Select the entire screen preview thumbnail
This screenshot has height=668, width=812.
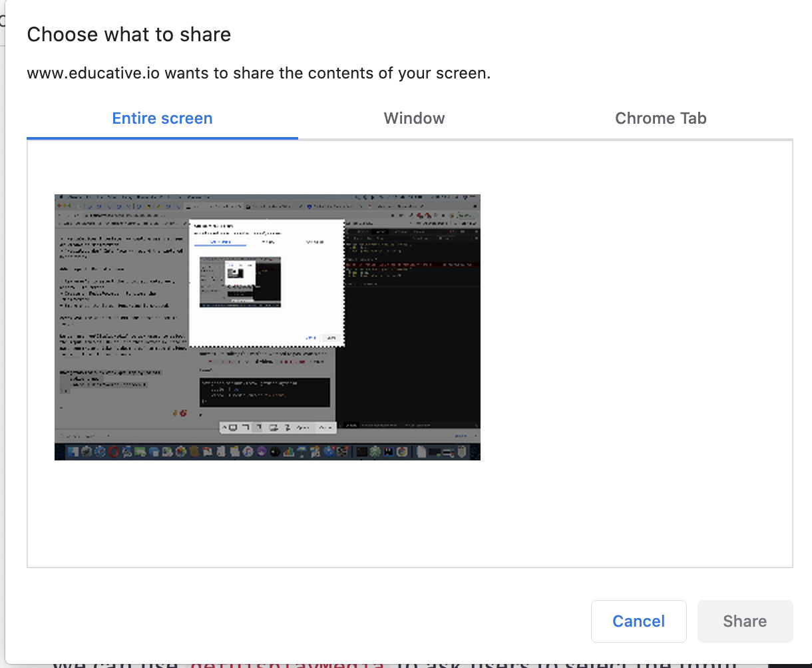point(267,327)
